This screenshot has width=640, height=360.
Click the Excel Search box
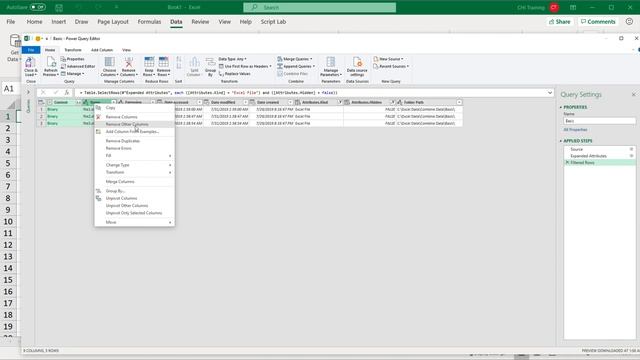coord(320,7)
